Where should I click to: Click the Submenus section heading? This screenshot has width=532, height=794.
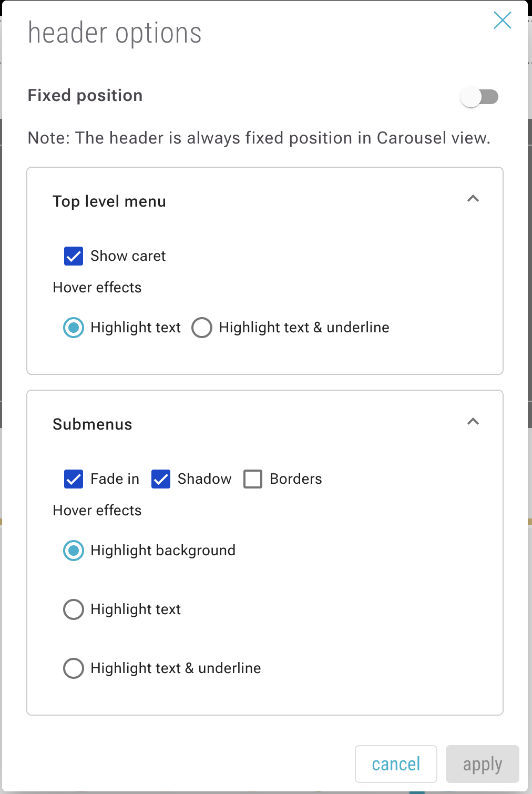tap(93, 424)
